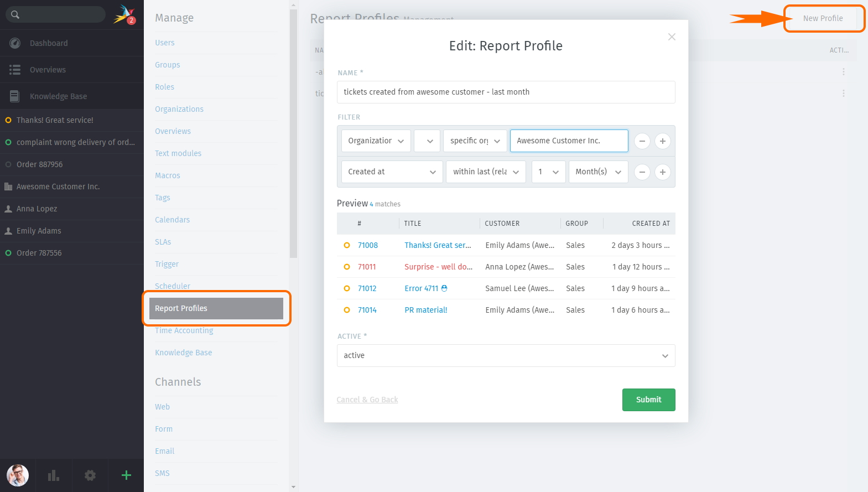
Task: Open the reporting bar chart icon
Action: pos(54,475)
